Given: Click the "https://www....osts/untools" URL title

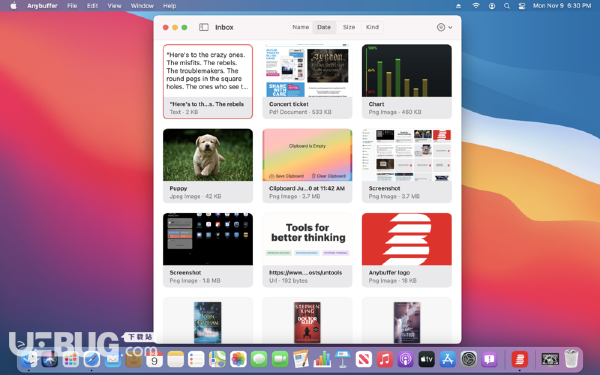Looking at the screenshot, I should tap(305, 272).
